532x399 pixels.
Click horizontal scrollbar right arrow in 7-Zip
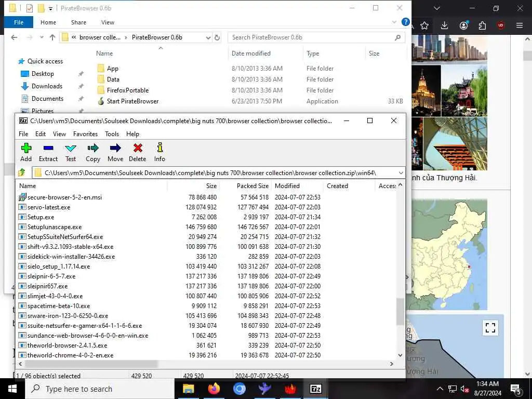pos(392,364)
